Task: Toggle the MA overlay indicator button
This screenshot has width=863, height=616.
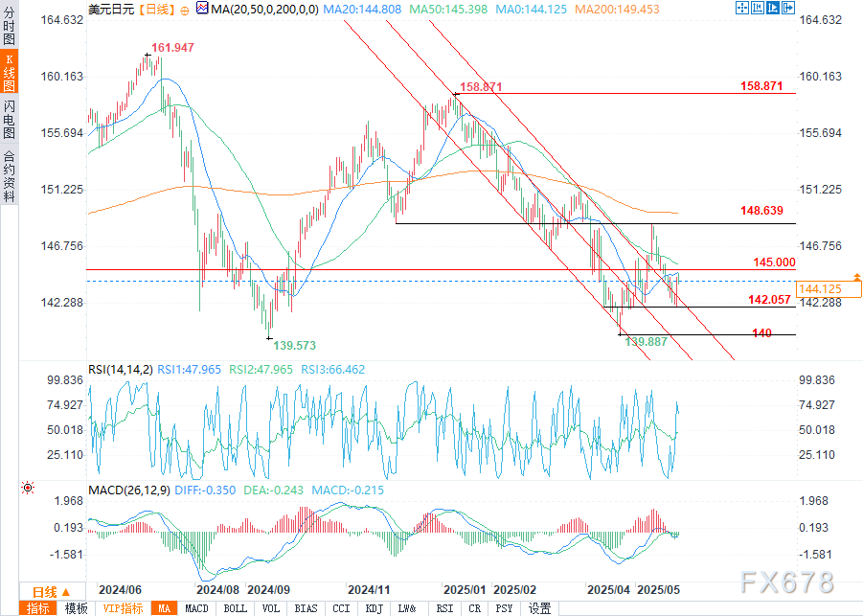Action: click(164, 608)
